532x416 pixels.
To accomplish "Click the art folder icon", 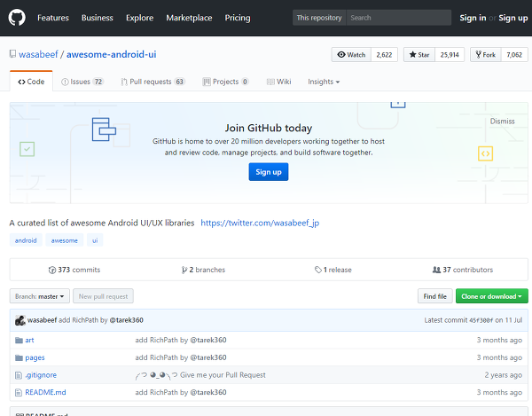I will tap(19, 341).
